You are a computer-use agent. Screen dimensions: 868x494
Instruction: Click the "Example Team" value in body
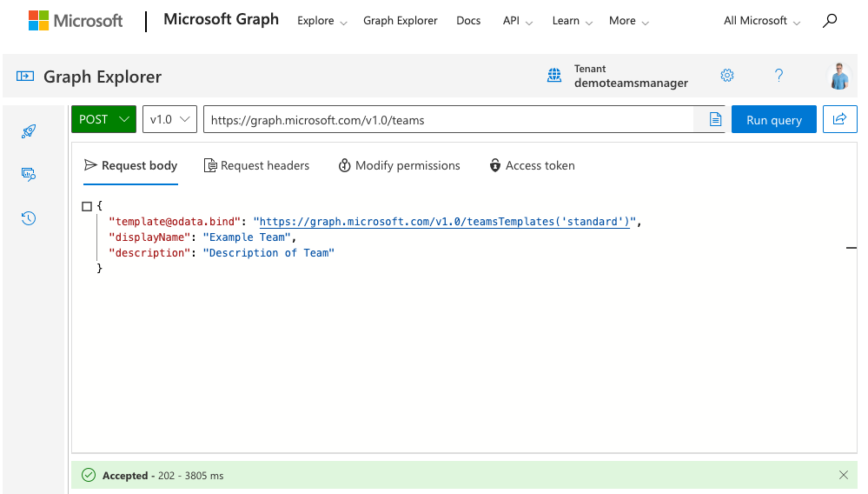point(247,237)
